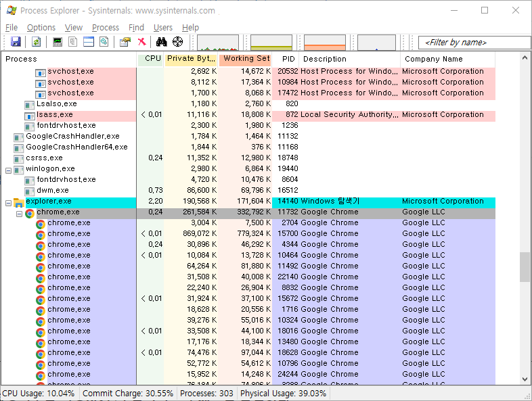Click the red Kill Process icon
This screenshot has width=532, height=401.
(142, 42)
